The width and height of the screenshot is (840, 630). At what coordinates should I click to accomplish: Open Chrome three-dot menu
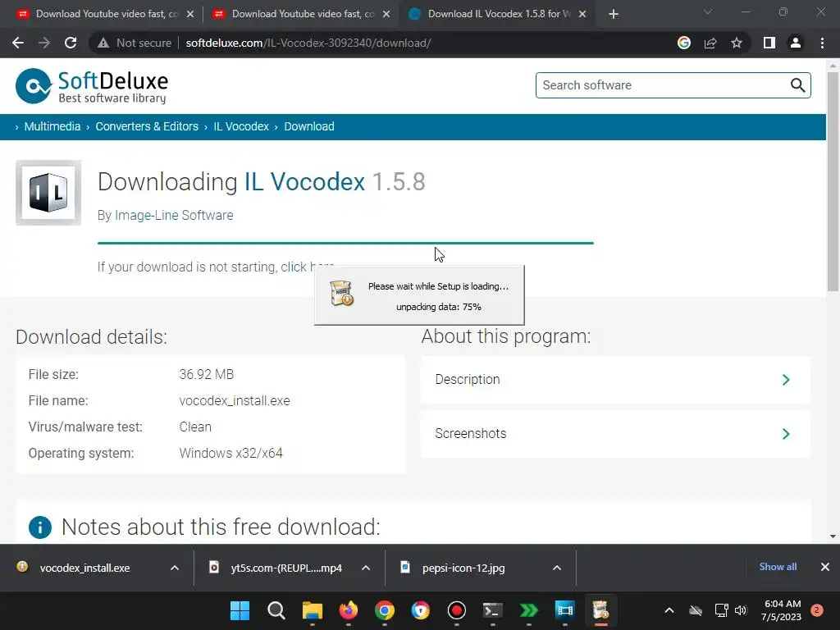822,43
